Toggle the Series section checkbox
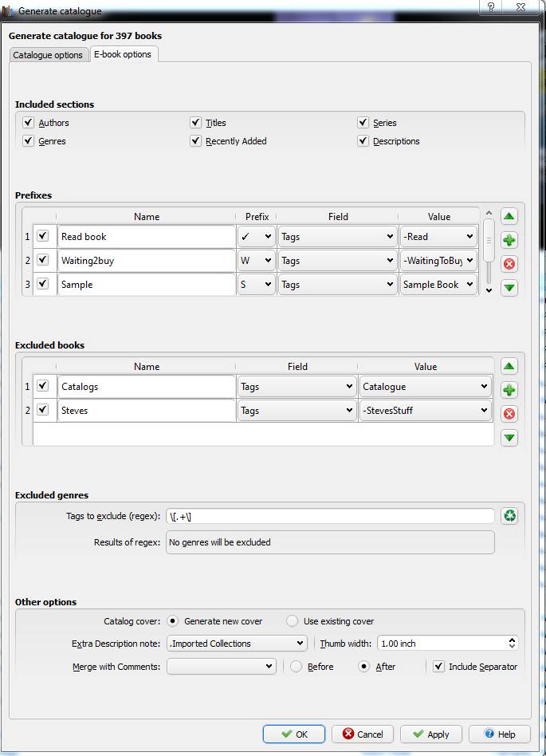 tap(363, 123)
